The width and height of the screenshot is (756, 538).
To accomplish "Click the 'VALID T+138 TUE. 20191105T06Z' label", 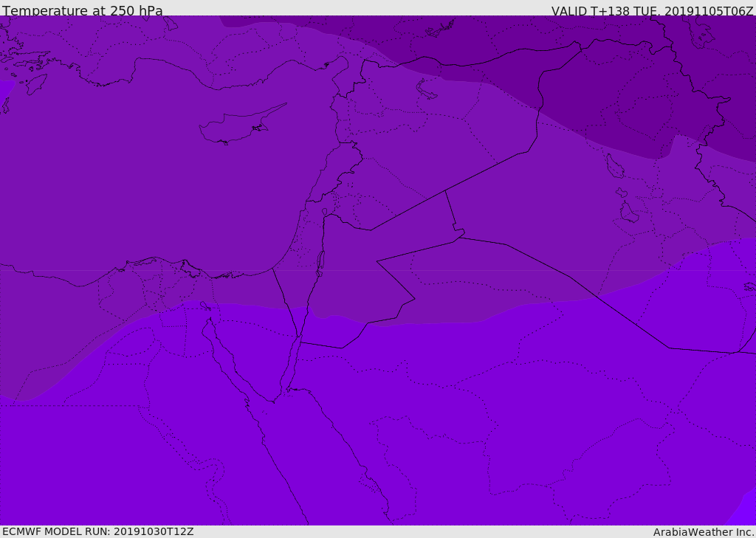I will pos(652,10).
